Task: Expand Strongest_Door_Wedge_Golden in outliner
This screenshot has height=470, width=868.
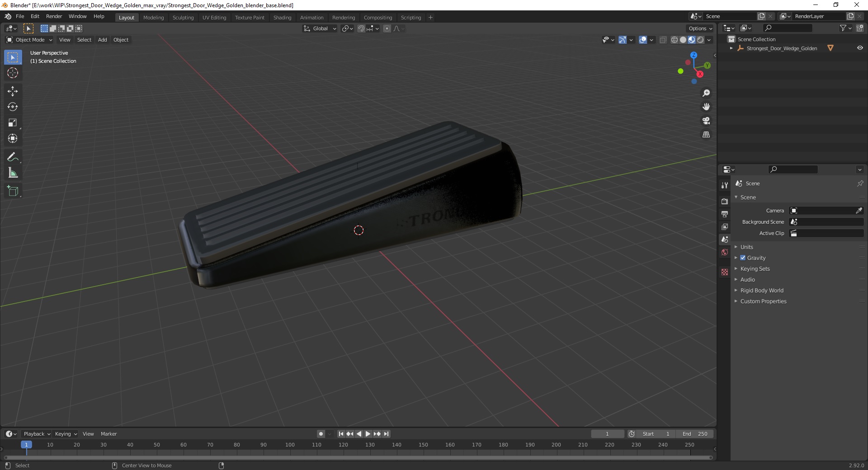Action: click(731, 48)
